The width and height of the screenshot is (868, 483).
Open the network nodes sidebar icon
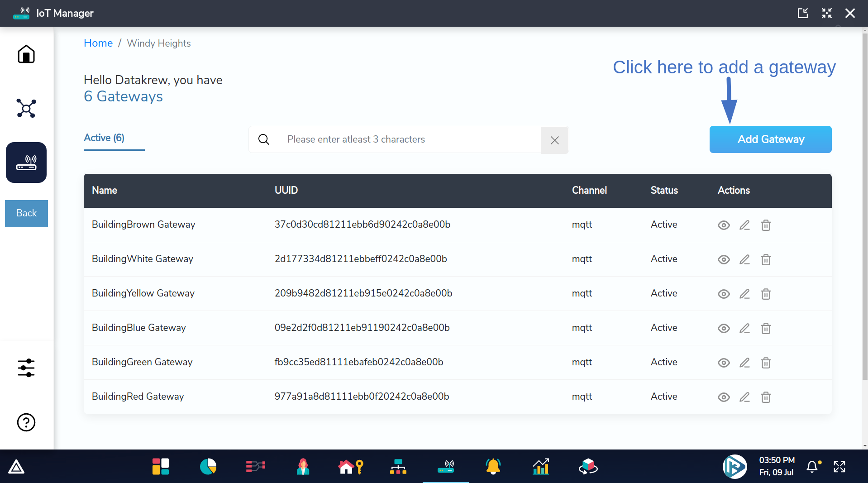point(26,108)
